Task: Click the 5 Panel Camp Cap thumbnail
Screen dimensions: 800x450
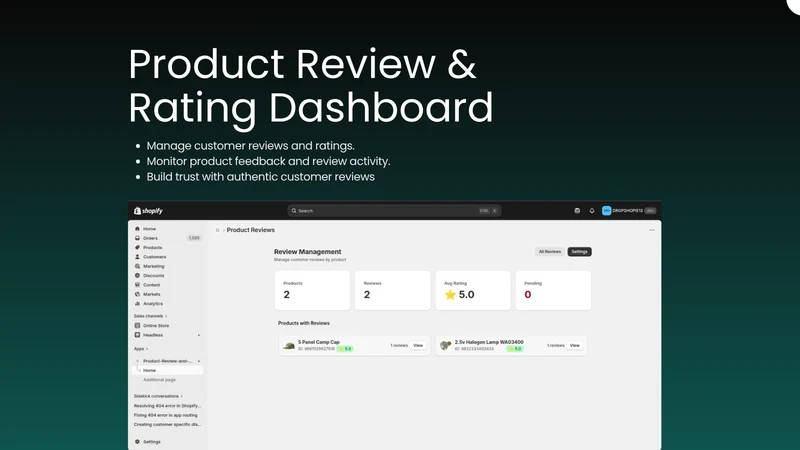Action: point(289,345)
